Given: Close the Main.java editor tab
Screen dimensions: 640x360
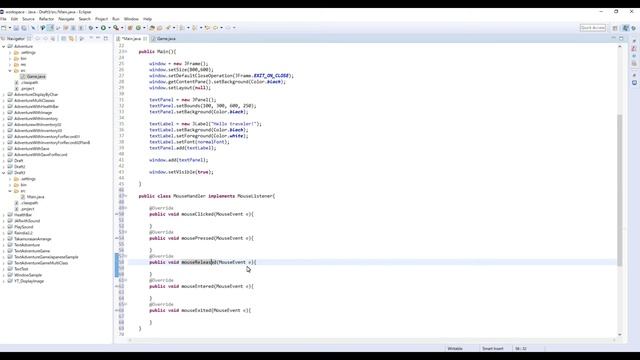Looking at the screenshot, I should [145, 38].
